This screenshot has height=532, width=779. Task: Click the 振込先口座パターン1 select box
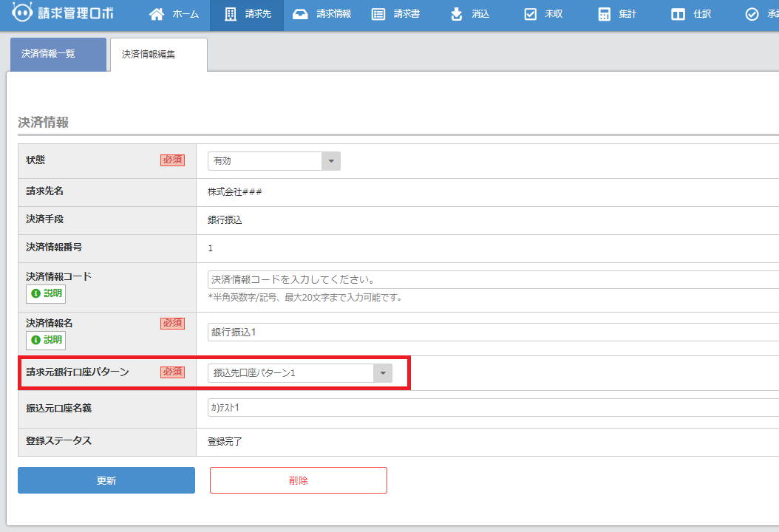point(290,374)
